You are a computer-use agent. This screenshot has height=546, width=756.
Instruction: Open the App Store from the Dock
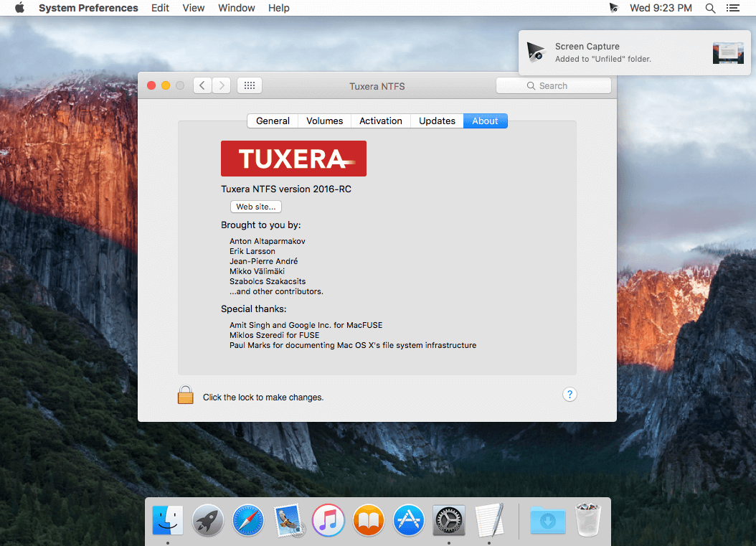408,520
